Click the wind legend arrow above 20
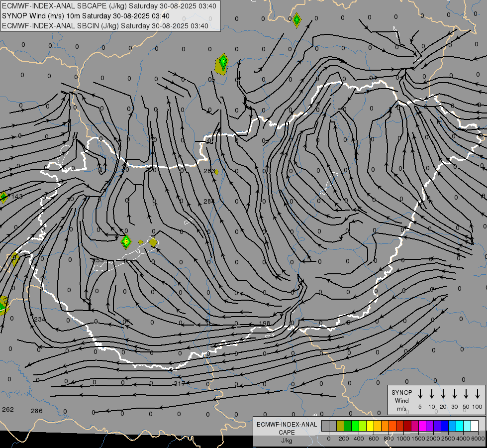 [443, 394]
